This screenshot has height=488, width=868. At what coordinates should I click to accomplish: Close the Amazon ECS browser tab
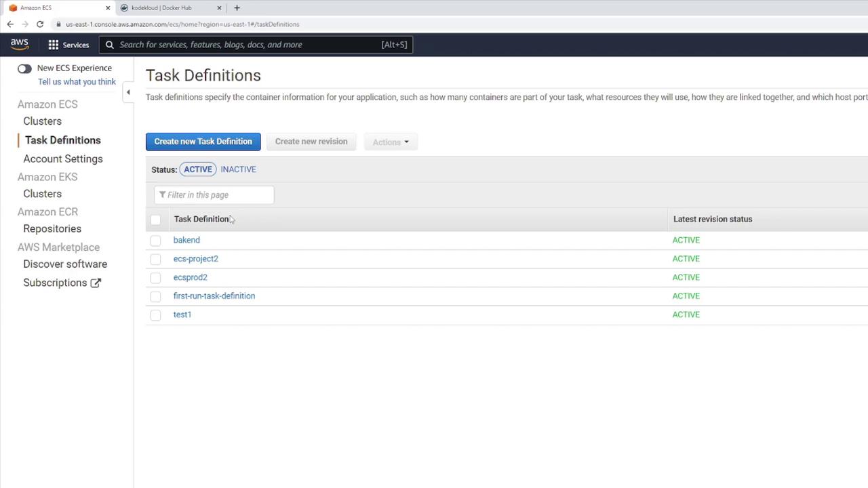[x=107, y=8]
